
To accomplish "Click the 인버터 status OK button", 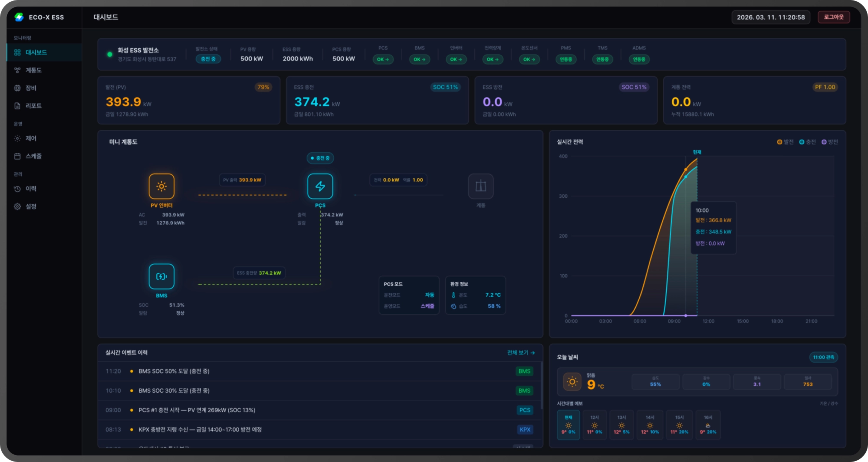I will coord(456,59).
